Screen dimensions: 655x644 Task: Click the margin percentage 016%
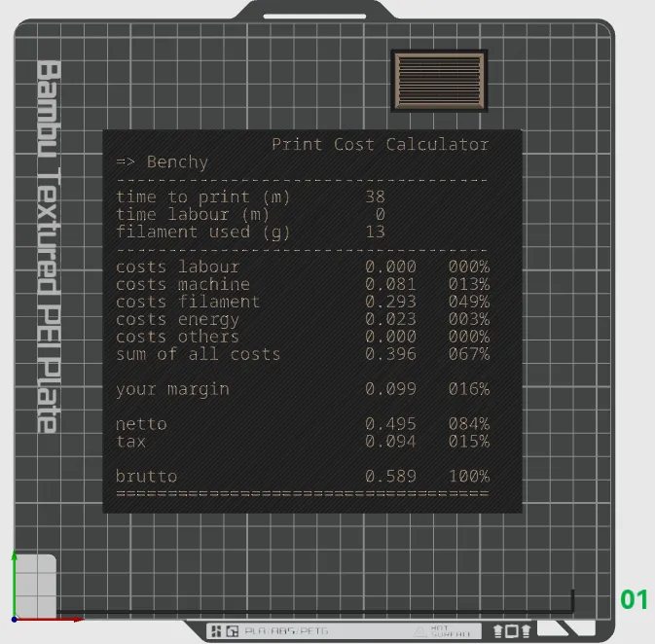click(x=469, y=389)
